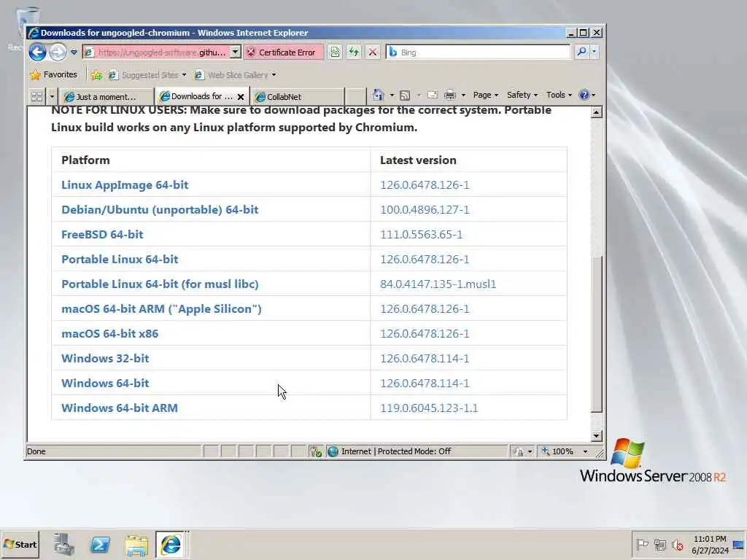This screenshot has width=747, height=560.
Task: Open the Favorites star button
Action: click(53, 75)
